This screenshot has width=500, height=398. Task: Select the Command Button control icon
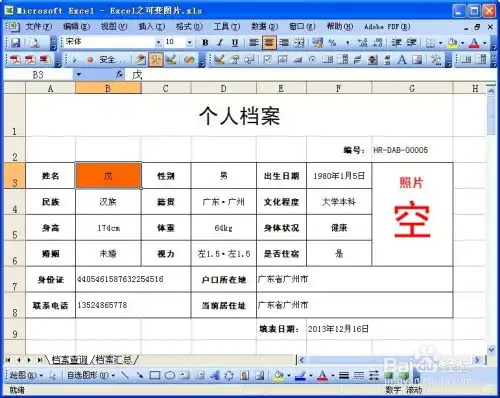coord(298,60)
